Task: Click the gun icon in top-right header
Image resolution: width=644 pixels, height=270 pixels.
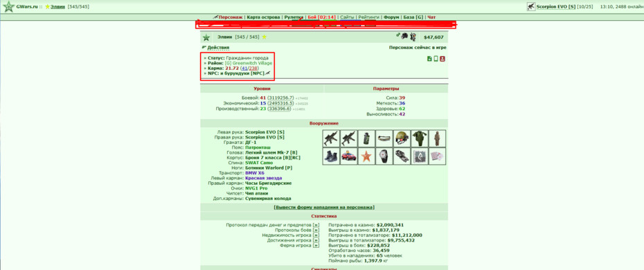Action: [x=531, y=6]
